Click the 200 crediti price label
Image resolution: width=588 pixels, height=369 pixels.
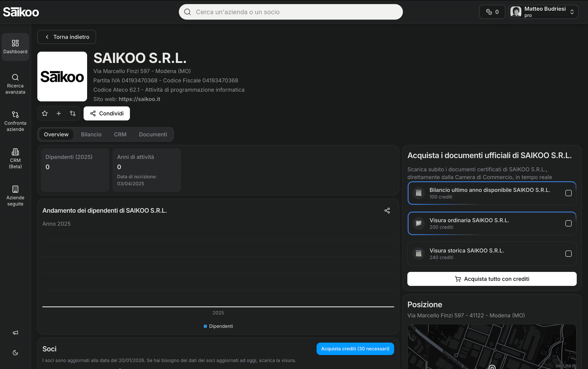pyautogui.click(x=442, y=227)
